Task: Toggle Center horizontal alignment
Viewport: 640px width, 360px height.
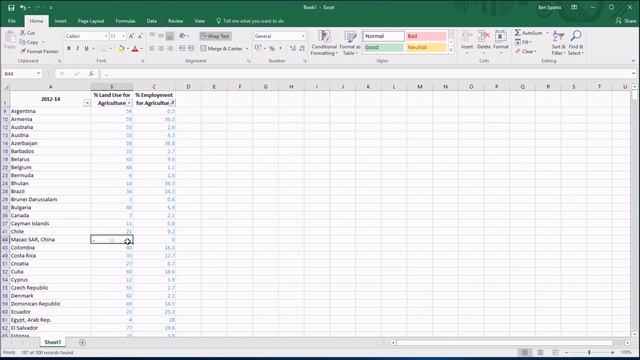Action: coord(161,48)
